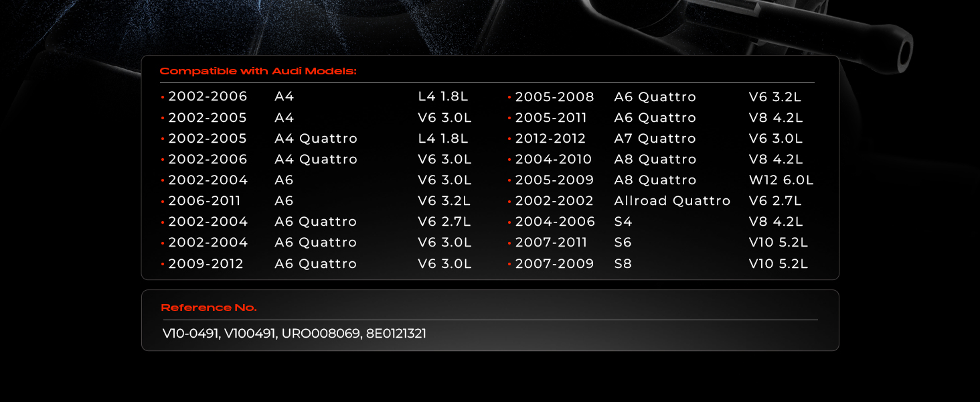Viewport: 980px width, 402px height.
Task: Click the 2007-2009 year range
Action: point(554,264)
